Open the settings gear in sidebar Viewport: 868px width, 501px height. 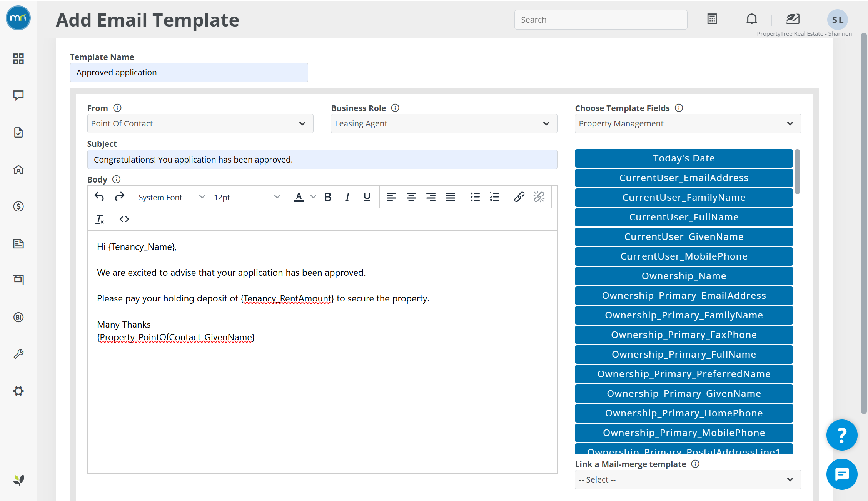[x=18, y=391]
